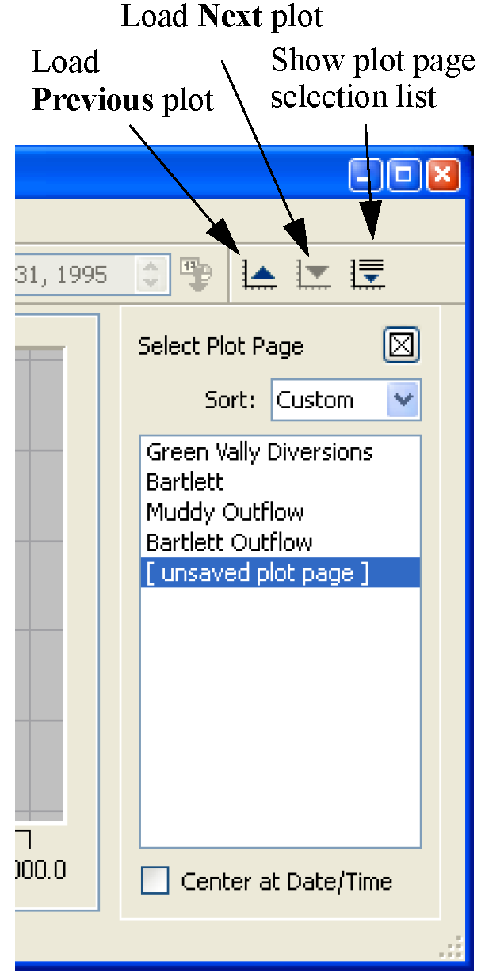Enable the Center at Date/Time checkbox

pos(155,880)
